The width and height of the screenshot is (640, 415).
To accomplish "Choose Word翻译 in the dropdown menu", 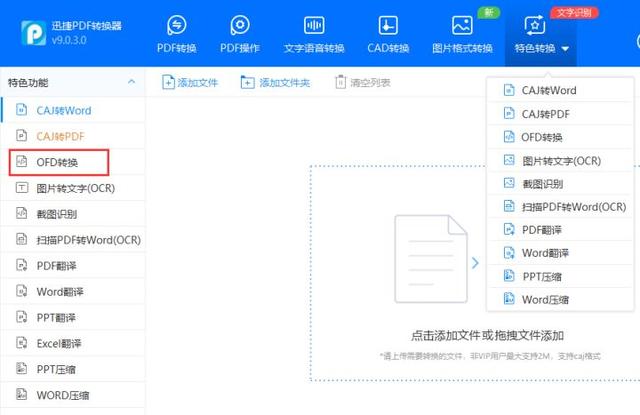I will (x=560, y=253).
